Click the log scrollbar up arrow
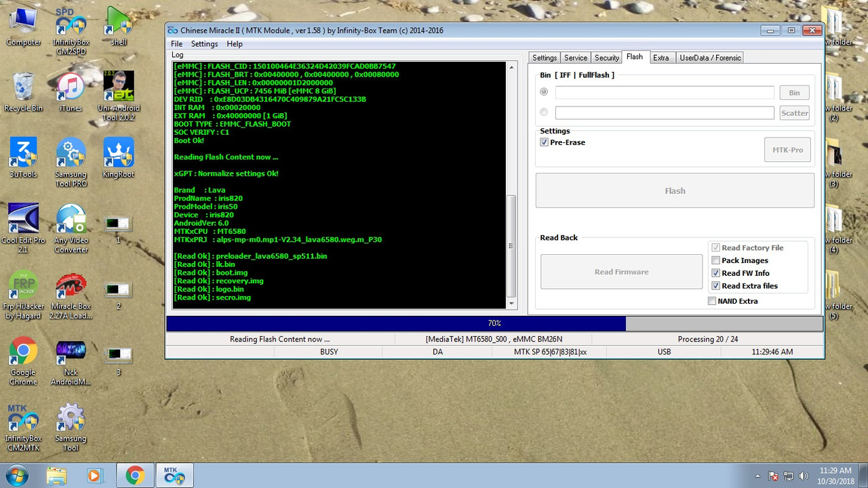 click(512, 66)
